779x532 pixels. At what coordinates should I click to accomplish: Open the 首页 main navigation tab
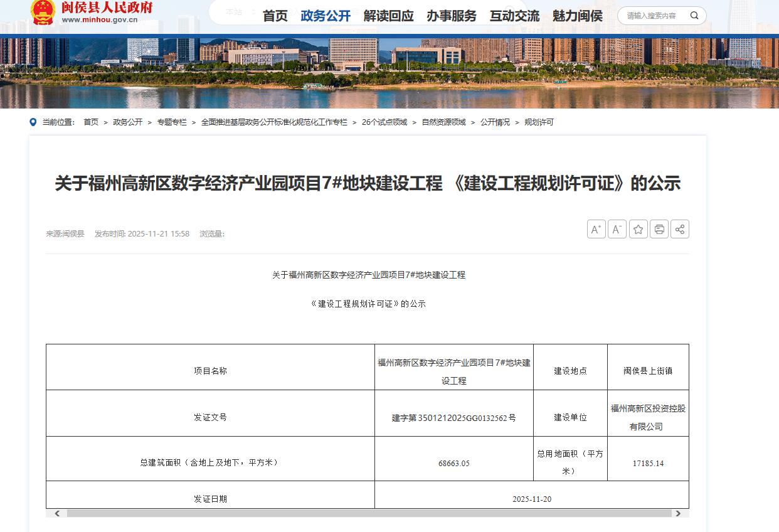pos(275,16)
